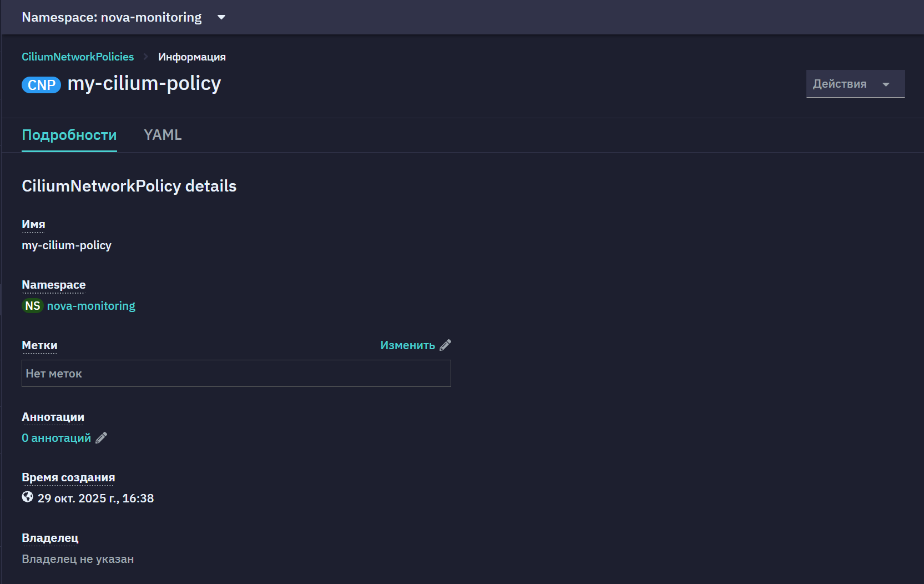Screen dimensions: 924x584
Task: Open the nova-monitoring namespace link
Action: point(91,306)
